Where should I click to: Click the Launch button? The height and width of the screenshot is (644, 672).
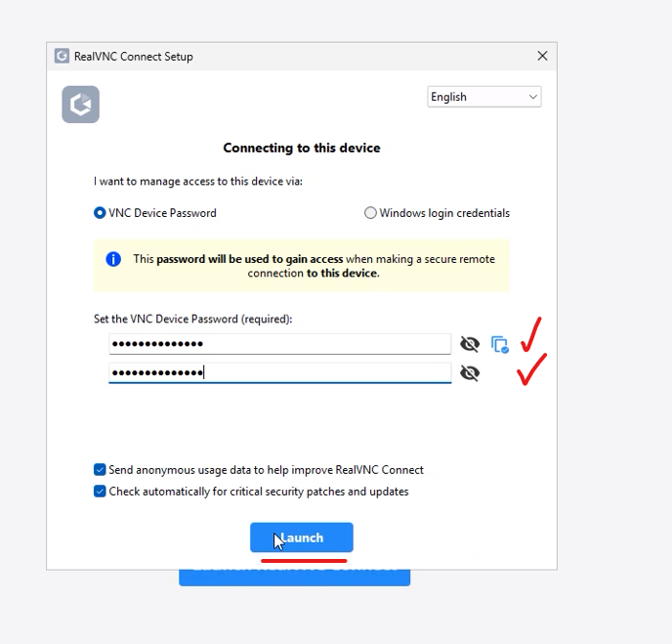302,537
